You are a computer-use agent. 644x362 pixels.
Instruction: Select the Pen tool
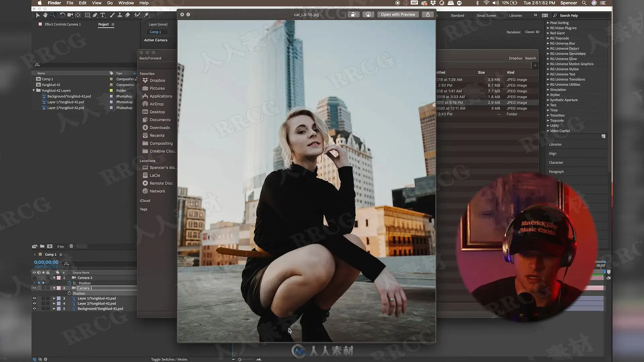95,15
